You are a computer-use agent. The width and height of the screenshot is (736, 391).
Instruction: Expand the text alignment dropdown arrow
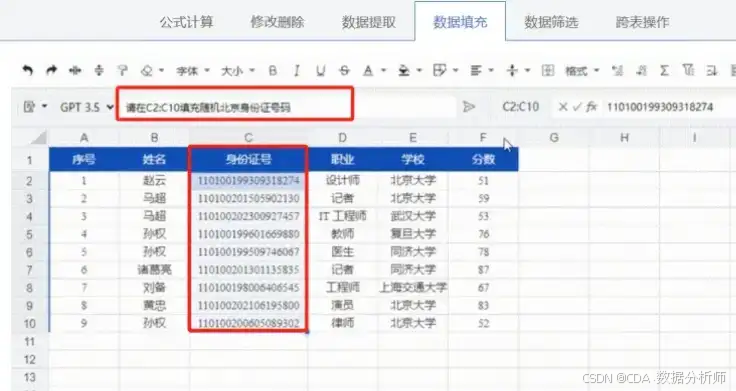pos(491,71)
